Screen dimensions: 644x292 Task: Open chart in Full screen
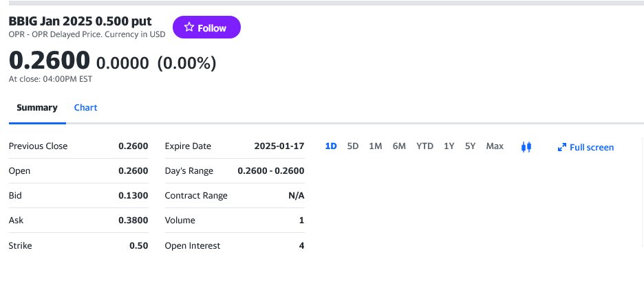591,147
